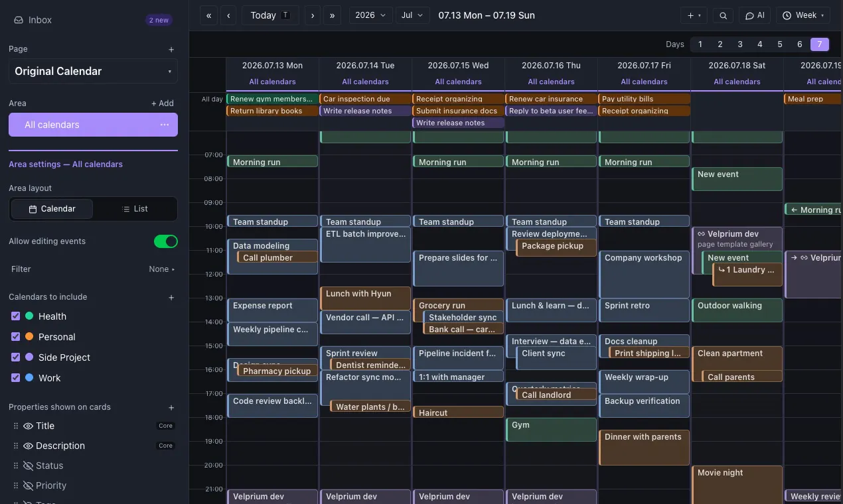The height and width of the screenshot is (504, 843).
Task: Add a new page with the plus icon
Action: (171, 49)
